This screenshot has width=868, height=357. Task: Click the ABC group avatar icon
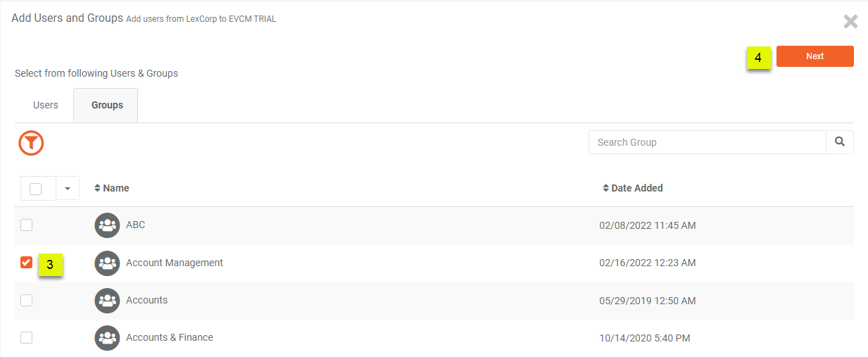pos(107,225)
